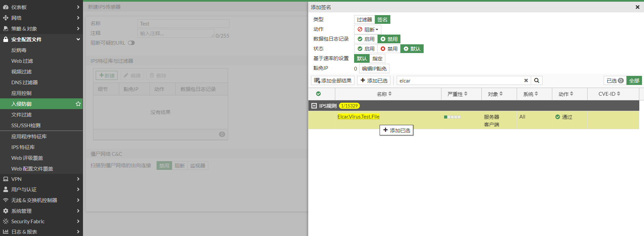Viewport: 644px width, 236px height.
Task: Click the search magnifier icon
Action: [x=536, y=81]
